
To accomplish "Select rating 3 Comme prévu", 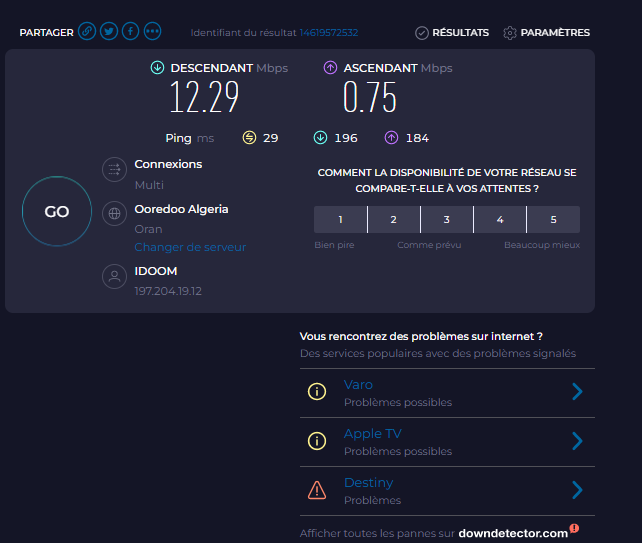I will (446, 220).
